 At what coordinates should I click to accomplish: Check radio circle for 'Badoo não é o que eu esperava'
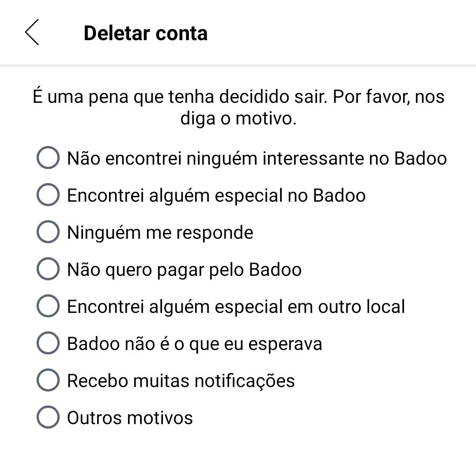(x=48, y=343)
